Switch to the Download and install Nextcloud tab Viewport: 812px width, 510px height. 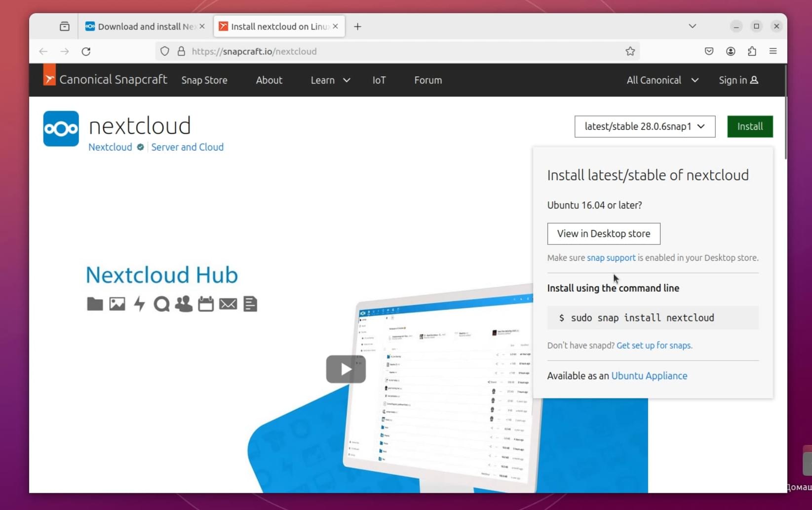click(x=145, y=26)
